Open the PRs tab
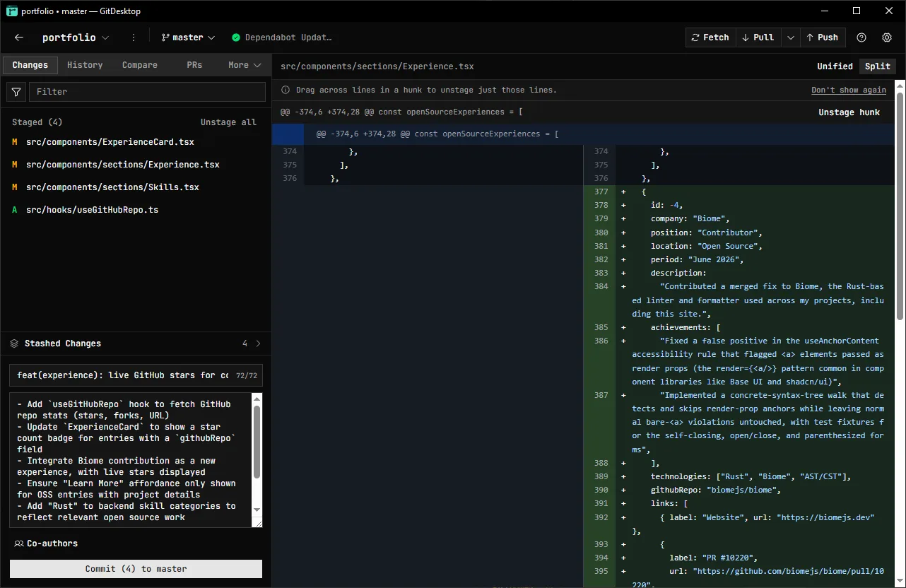Image resolution: width=906 pixels, height=588 pixels. [194, 65]
